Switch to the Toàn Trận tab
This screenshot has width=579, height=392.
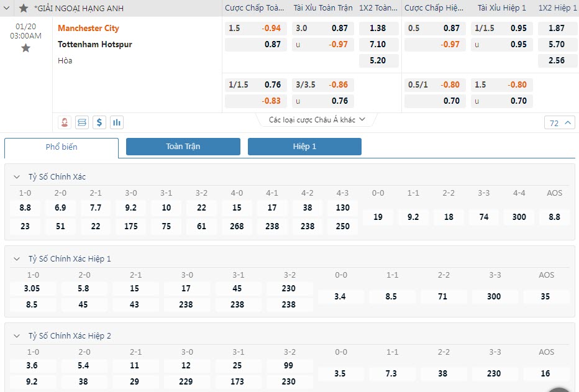[183, 147]
